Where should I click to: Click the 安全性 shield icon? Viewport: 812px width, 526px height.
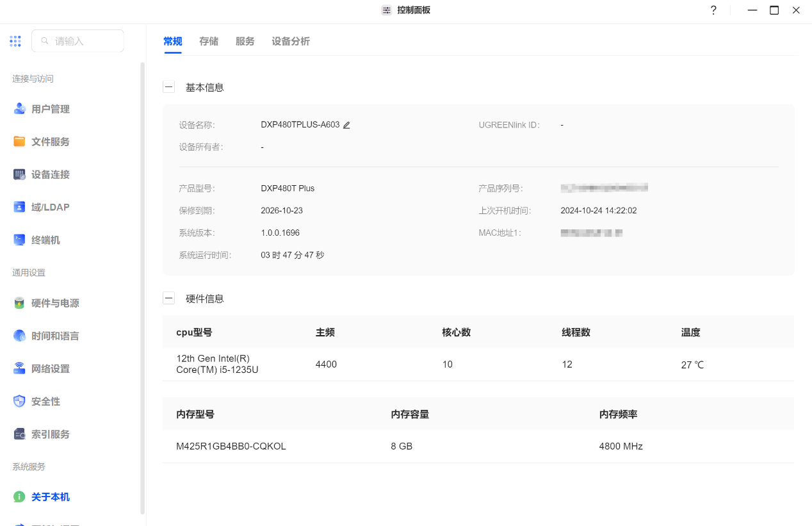(19, 401)
